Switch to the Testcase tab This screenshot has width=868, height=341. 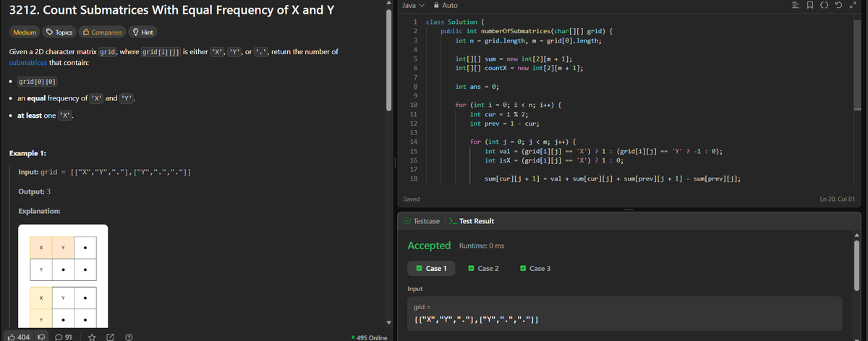click(422, 220)
